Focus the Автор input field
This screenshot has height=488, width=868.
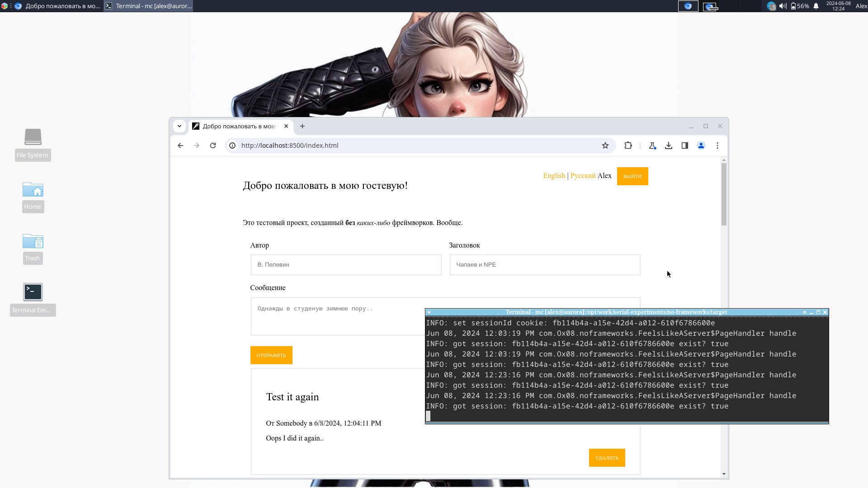pyautogui.click(x=346, y=265)
